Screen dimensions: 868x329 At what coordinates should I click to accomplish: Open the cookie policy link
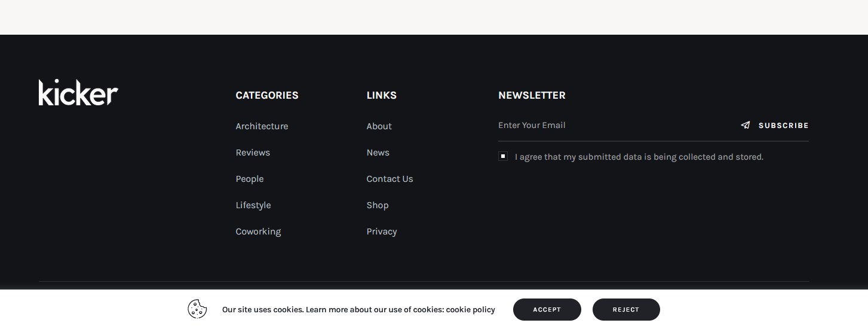471,309
